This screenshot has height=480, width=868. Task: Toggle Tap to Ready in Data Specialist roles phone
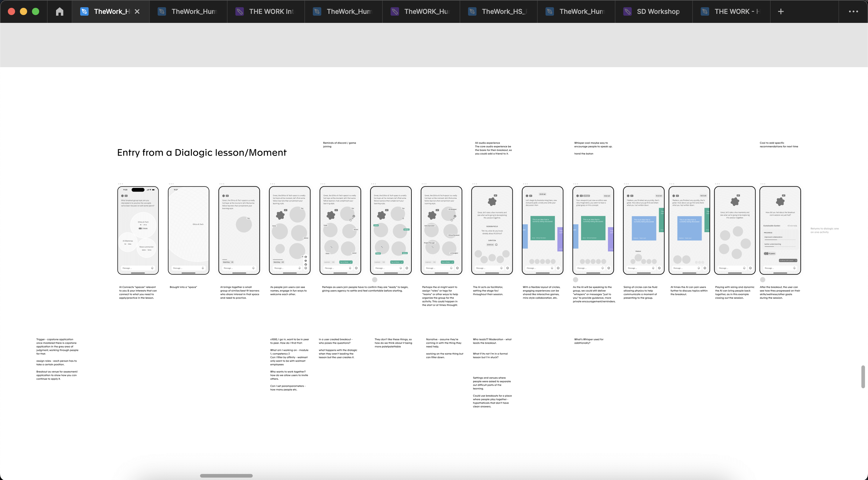(x=447, y=262)
